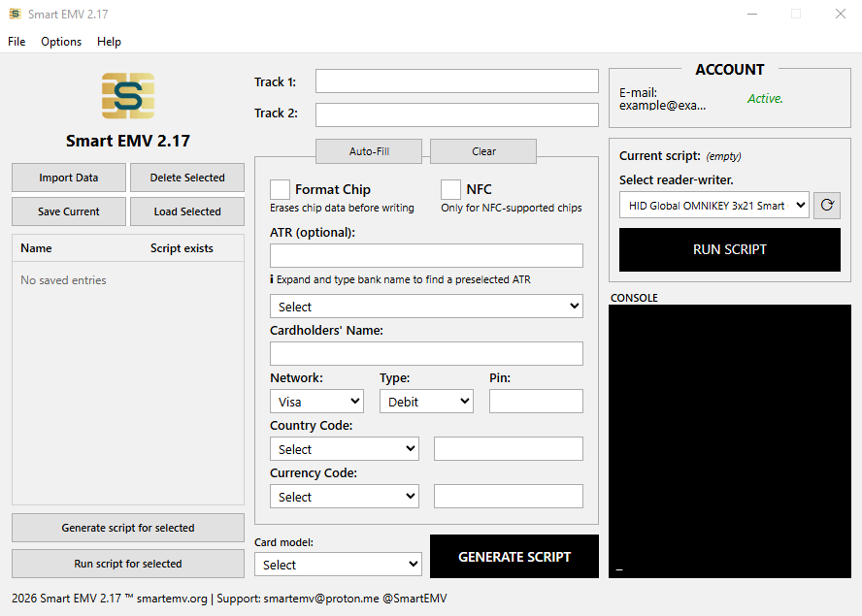Click the smartemv.org footer text
862x616 pixels.
[x=172, y=599]
